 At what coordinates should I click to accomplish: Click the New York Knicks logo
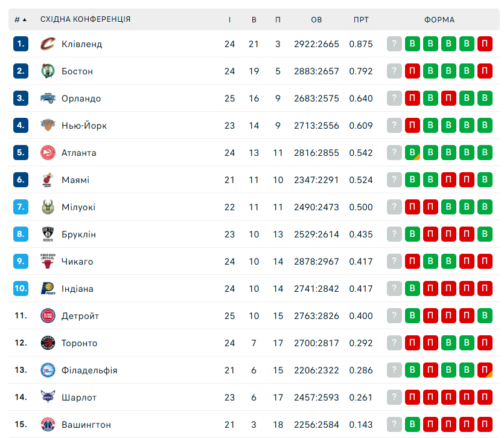[x=48, y=126]
